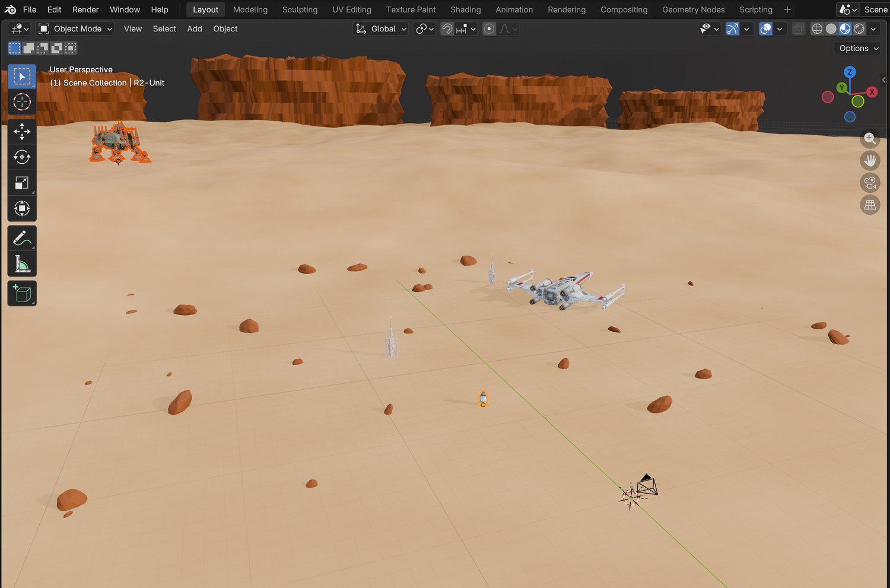
Task: Pick the Rotate tool
Action: coord(22,157)
